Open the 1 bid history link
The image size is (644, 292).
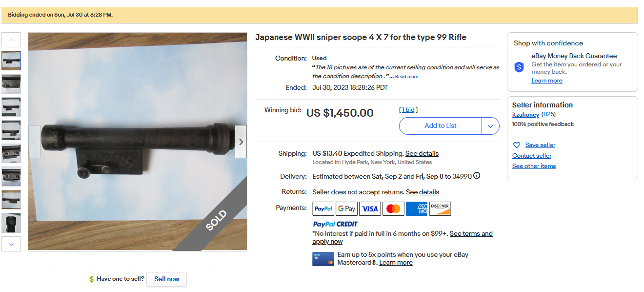pos(409,110)
